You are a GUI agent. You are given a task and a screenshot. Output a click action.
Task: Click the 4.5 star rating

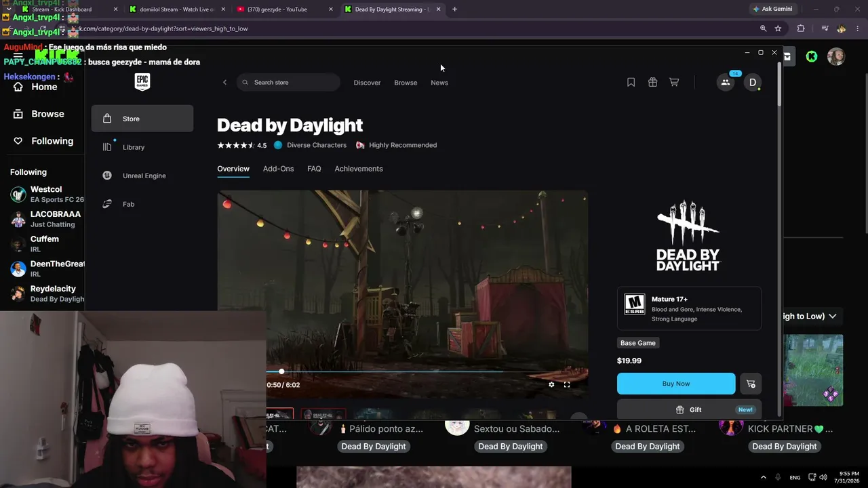click(242, 145)
